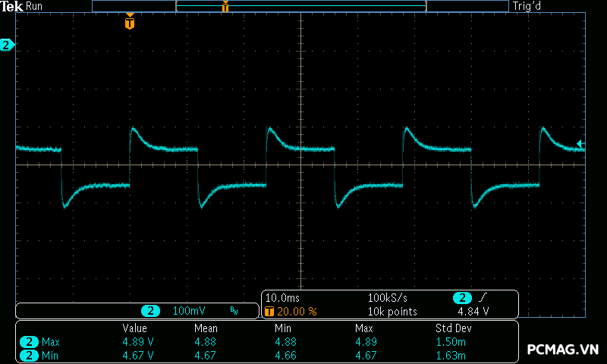The image size is (607, 364).
Task: Select the channel 2 trigger source badge
Action: [461, 298]
